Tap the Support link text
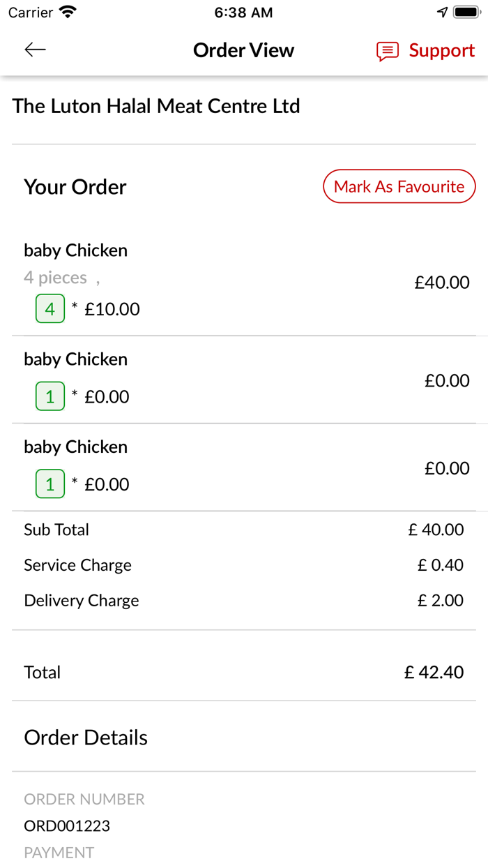 (x=441, y=51)
